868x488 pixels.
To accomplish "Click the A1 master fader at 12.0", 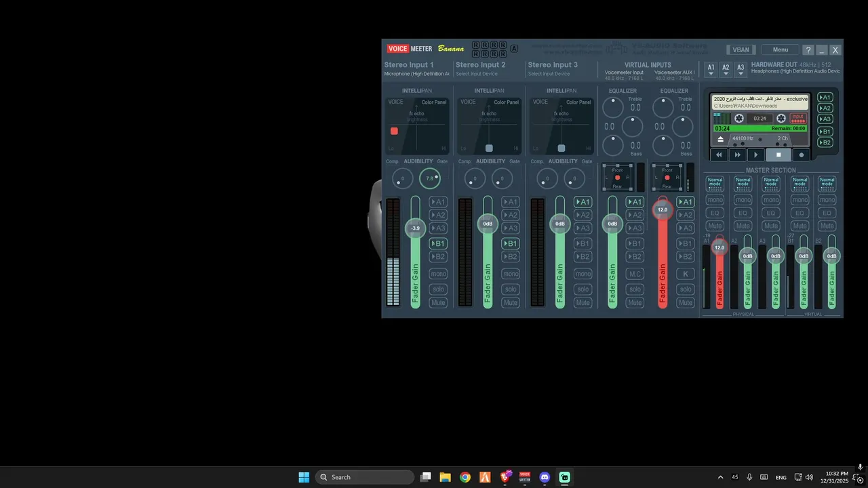I will (719, 247).
